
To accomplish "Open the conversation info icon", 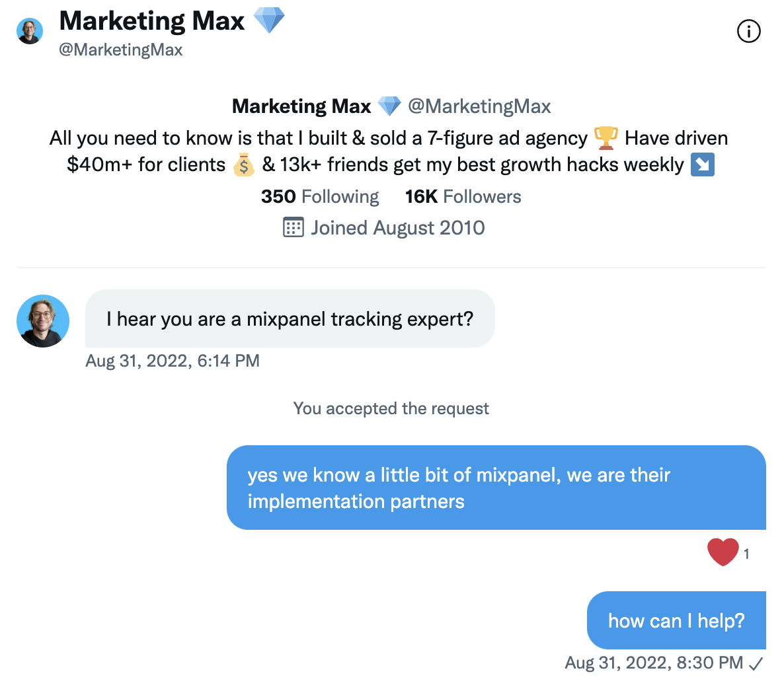I will [748, 31].
